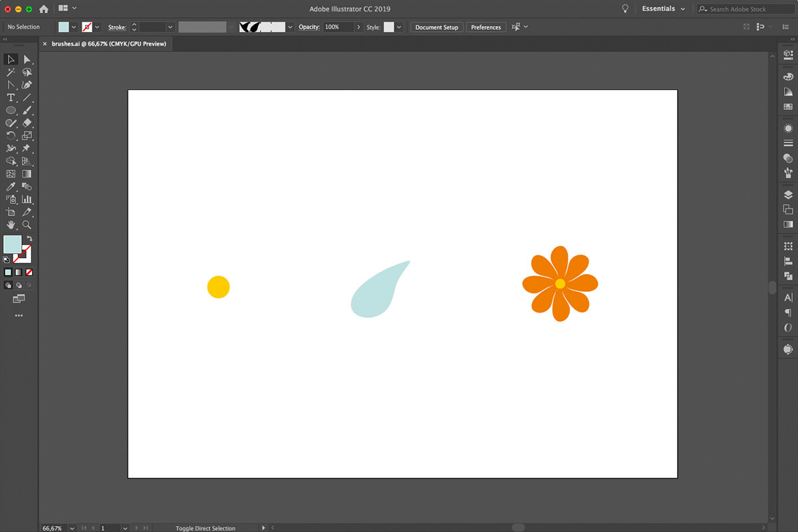This screenshot has height=532, width=798.
Task: Switch to Draw Behind mode
Action: click(x=19, y=285)
